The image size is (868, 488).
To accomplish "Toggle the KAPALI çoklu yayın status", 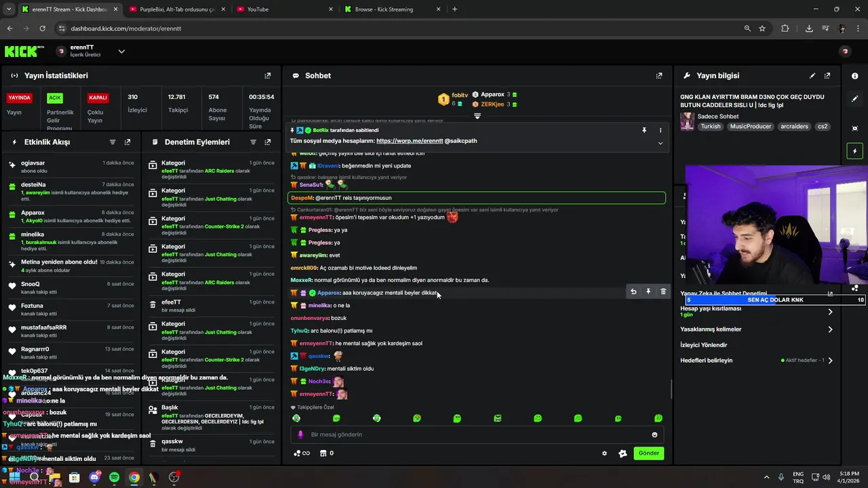I will pyautogui.click(x=98, y=98).
